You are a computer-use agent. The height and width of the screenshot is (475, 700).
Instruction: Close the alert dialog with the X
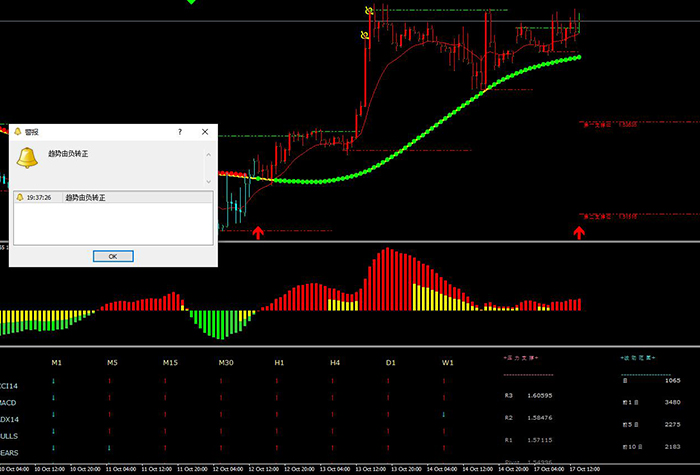pos(205,132)
